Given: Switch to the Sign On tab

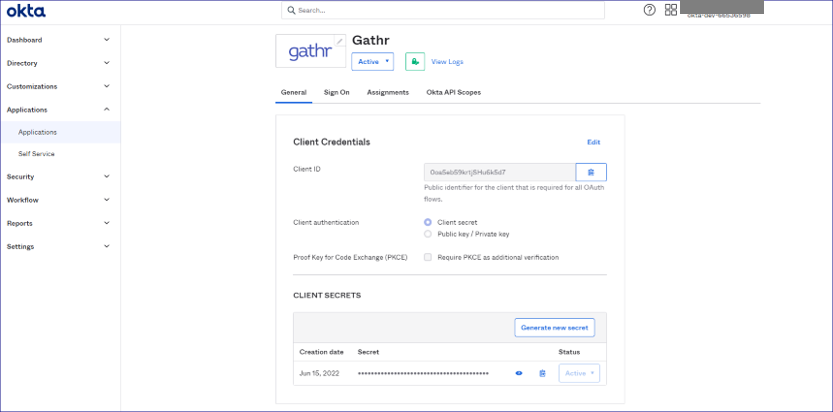Looking at the screenshot, I should (336, 92).
